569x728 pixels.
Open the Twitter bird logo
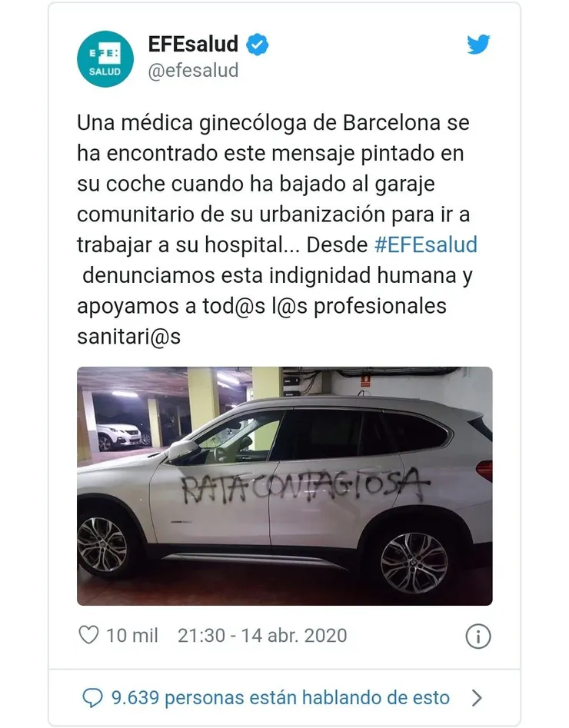(x=478, y=45)
